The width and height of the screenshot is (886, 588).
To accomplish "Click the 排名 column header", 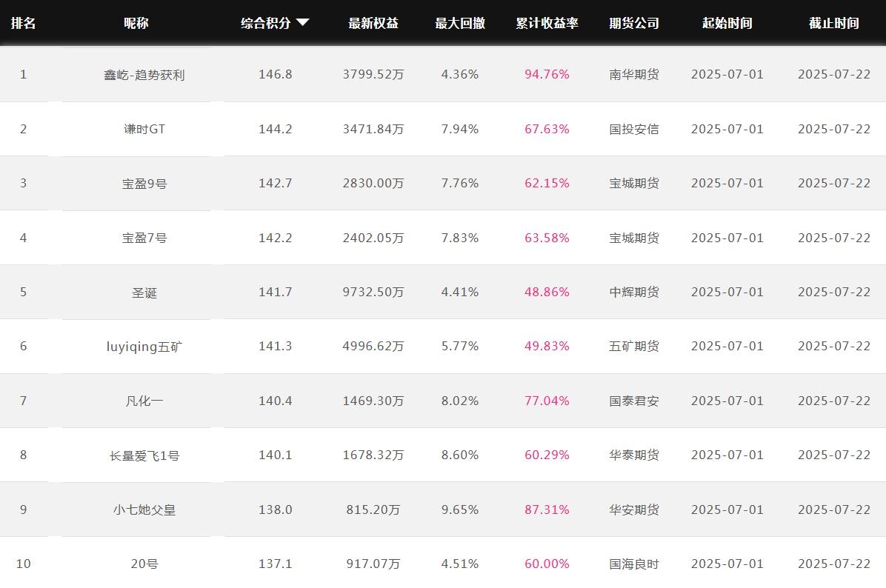I will point(23,23).
